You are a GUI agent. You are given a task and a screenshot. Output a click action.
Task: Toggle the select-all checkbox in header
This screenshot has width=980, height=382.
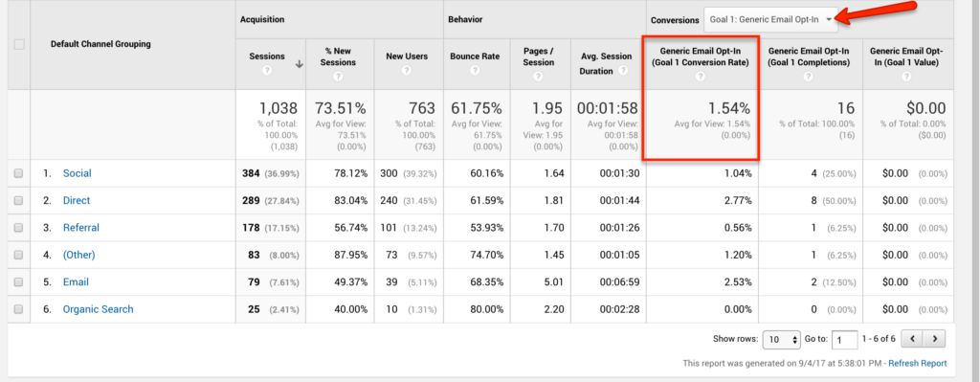click(x=19, y=44)
